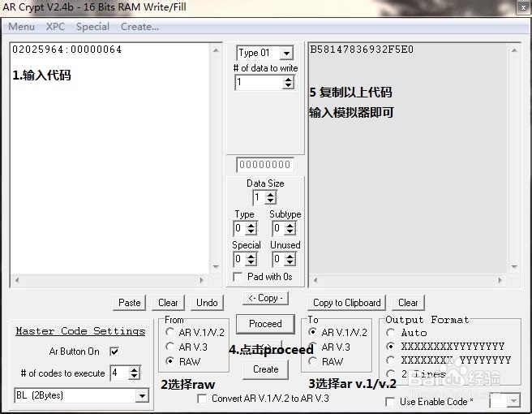
Task: Increase # of codes to execute
Action: (x=135, y=370)
